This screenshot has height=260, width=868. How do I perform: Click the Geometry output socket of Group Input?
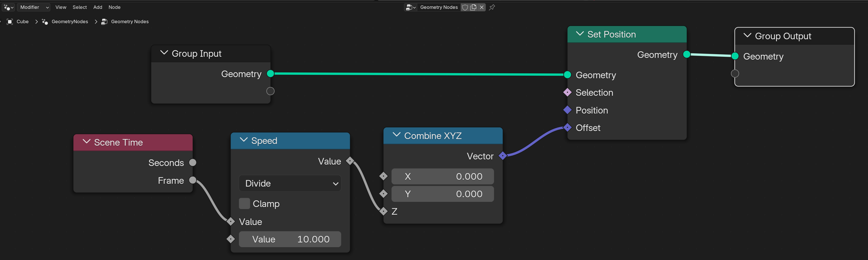pyautogui.click(x=270, y=74)
